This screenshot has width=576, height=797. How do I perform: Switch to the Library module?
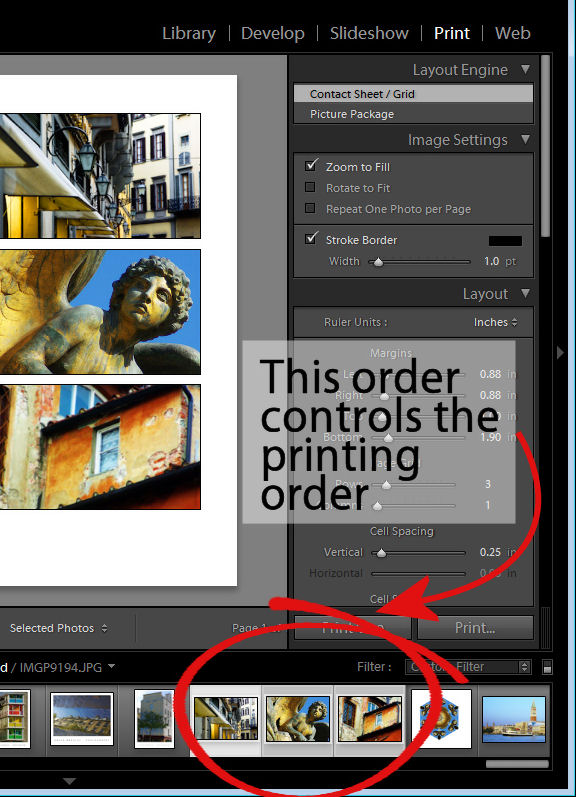(189, 33)
